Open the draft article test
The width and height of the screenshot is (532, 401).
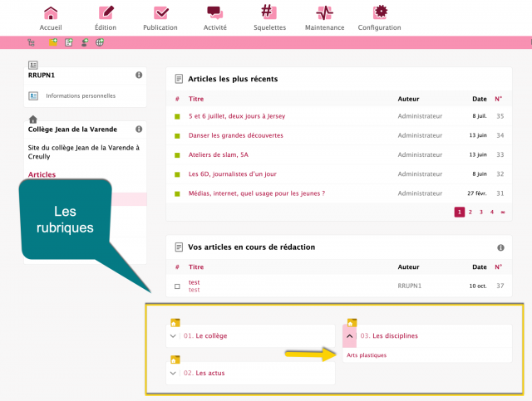pos(194,282)
